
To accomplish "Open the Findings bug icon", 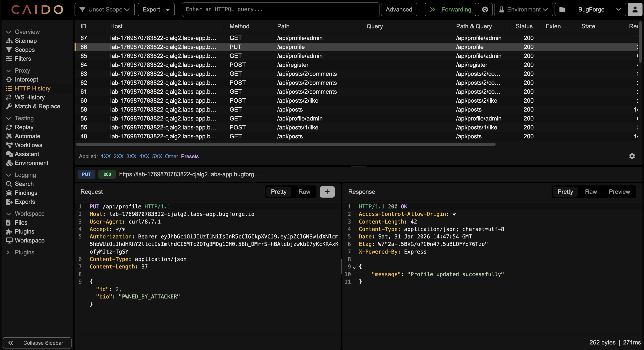I will pos(9,193).
